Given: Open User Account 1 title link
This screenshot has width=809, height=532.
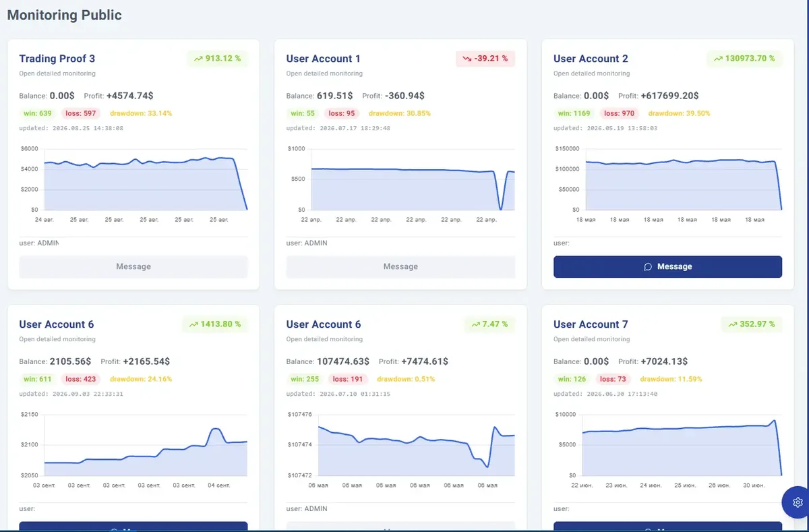Looking at the screenshot, I should click(x=323, y=59).
